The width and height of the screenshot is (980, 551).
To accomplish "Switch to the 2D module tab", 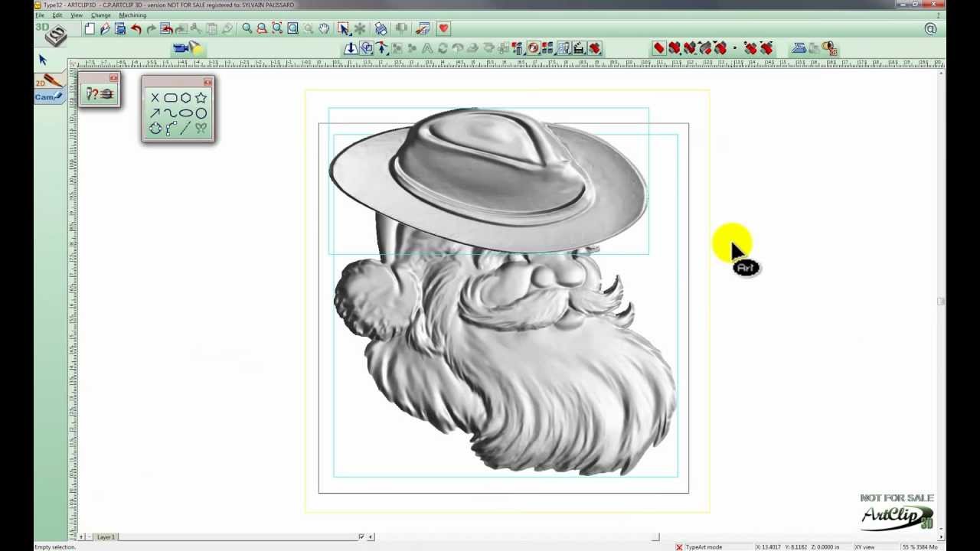I will [49, 80].
